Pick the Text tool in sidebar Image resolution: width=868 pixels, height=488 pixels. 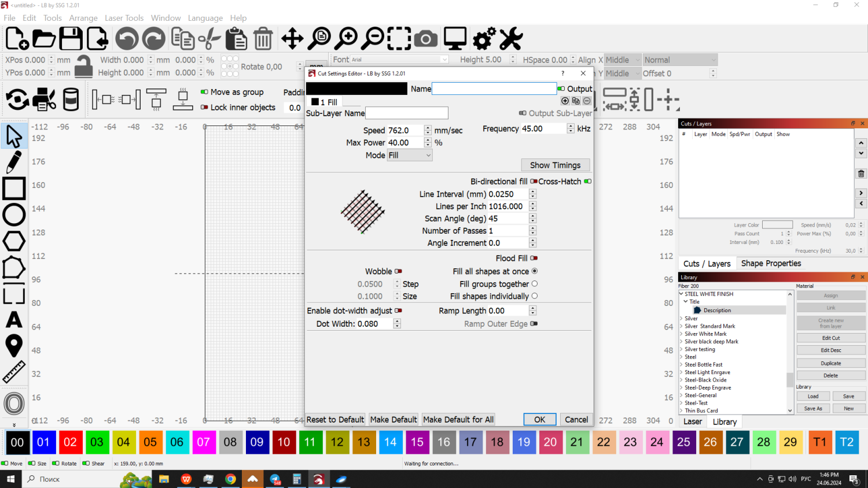tap(14, 320)
